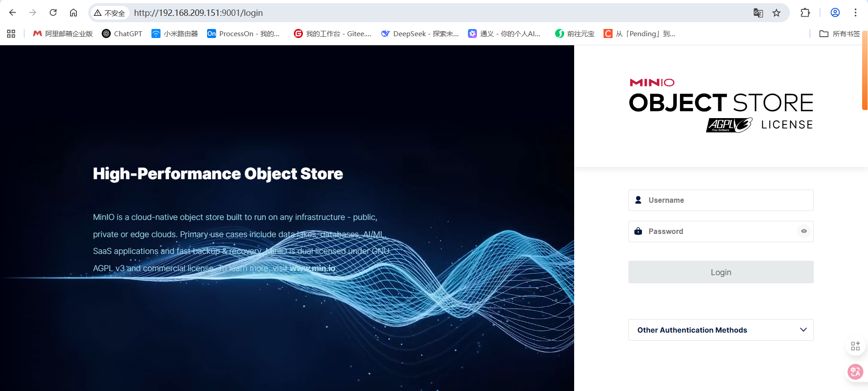This screenshot has width=868, height=391.
Task: Select the address bar URL
Action: pos(198,13)
